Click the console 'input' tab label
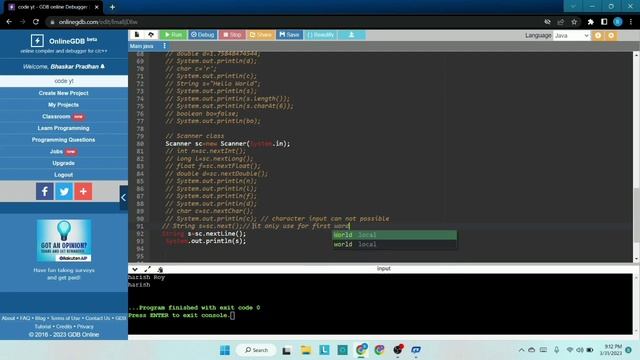This screenshot has height=360, width=640. (x=384, y=269)
